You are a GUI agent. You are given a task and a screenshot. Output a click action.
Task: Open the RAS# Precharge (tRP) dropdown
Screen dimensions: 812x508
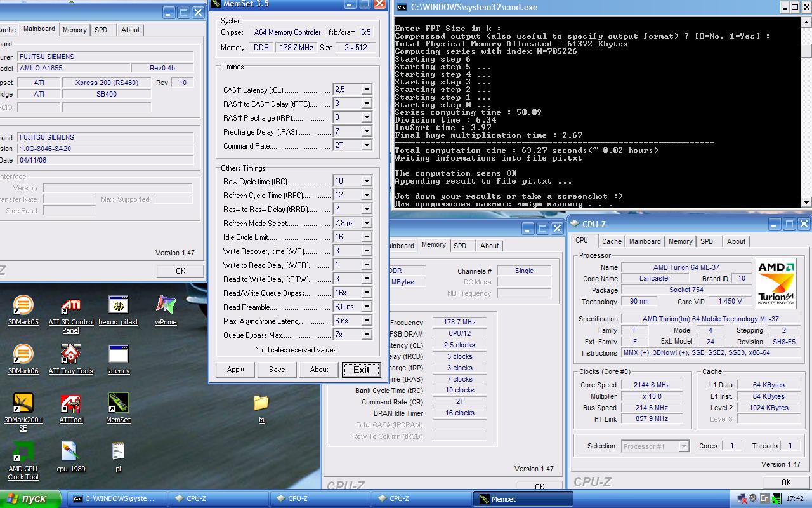366,117
